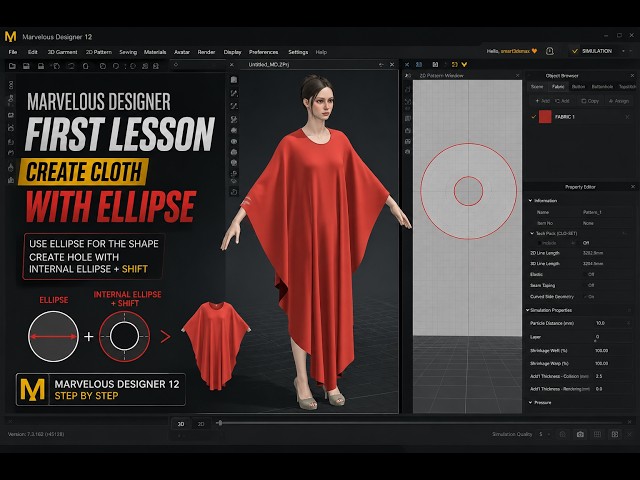Open the Display menu
This screenshot has width=640, height=480.
click(x=233, y=52)
